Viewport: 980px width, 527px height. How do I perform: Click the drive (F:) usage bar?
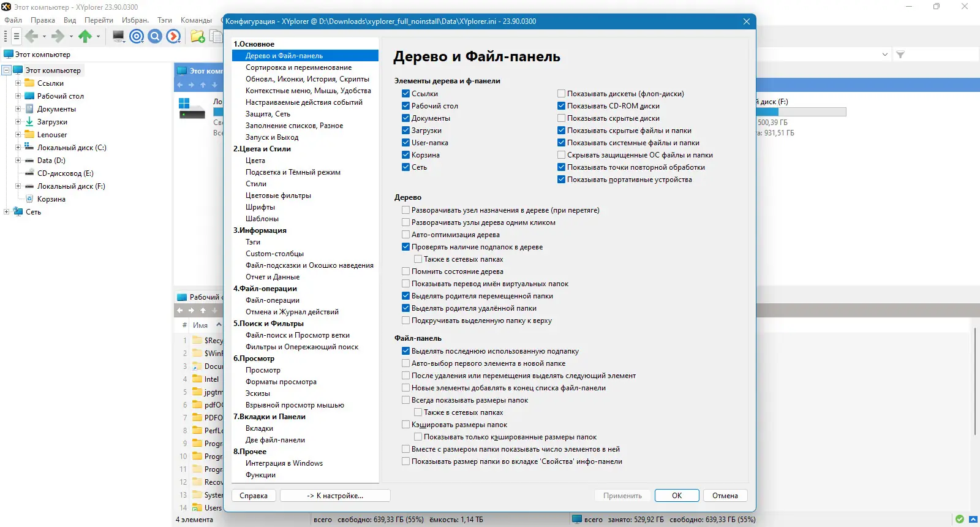(802, 112)
